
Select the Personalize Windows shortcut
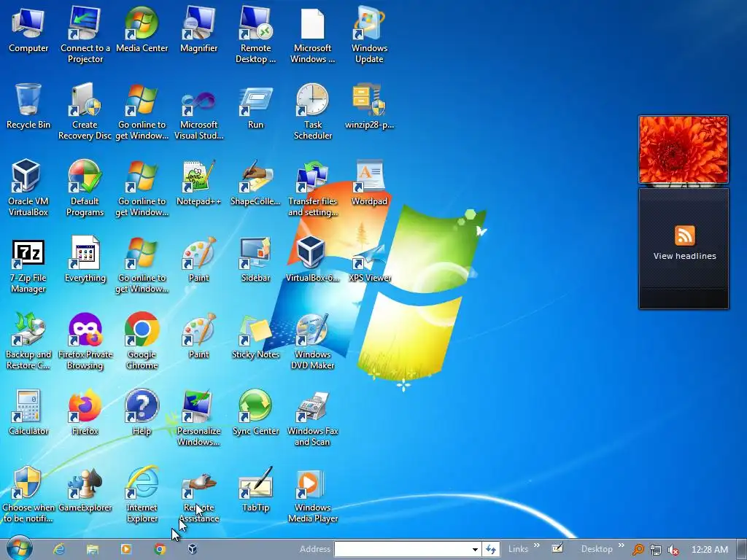[198, 419]
